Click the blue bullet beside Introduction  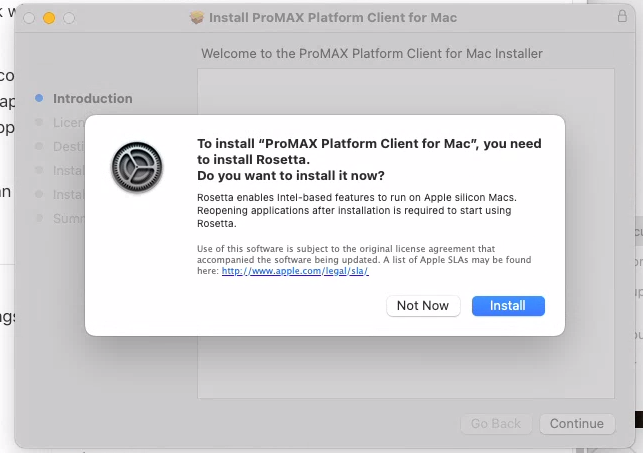click(x=39, y=98)
